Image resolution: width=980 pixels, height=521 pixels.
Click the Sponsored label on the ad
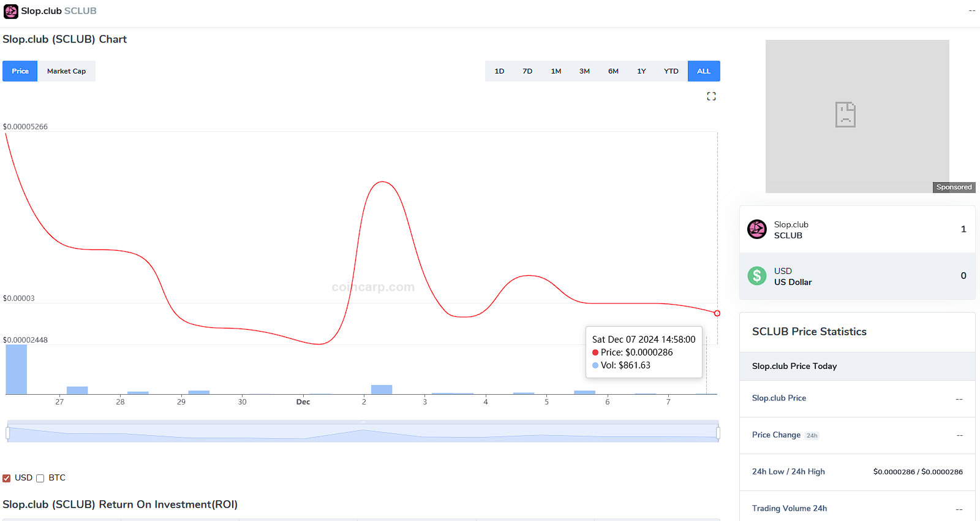tap(954, 188)
